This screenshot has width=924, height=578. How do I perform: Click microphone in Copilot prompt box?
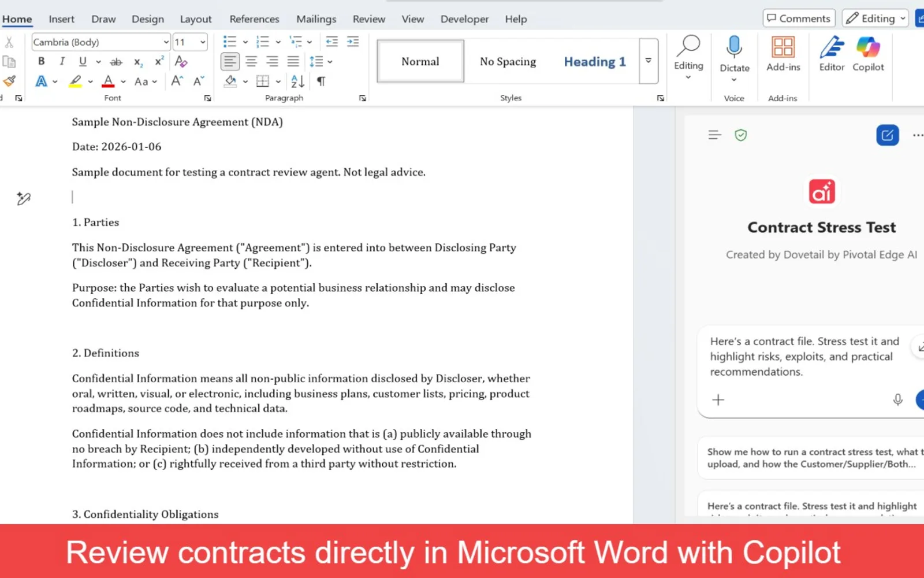click(897, 399)
